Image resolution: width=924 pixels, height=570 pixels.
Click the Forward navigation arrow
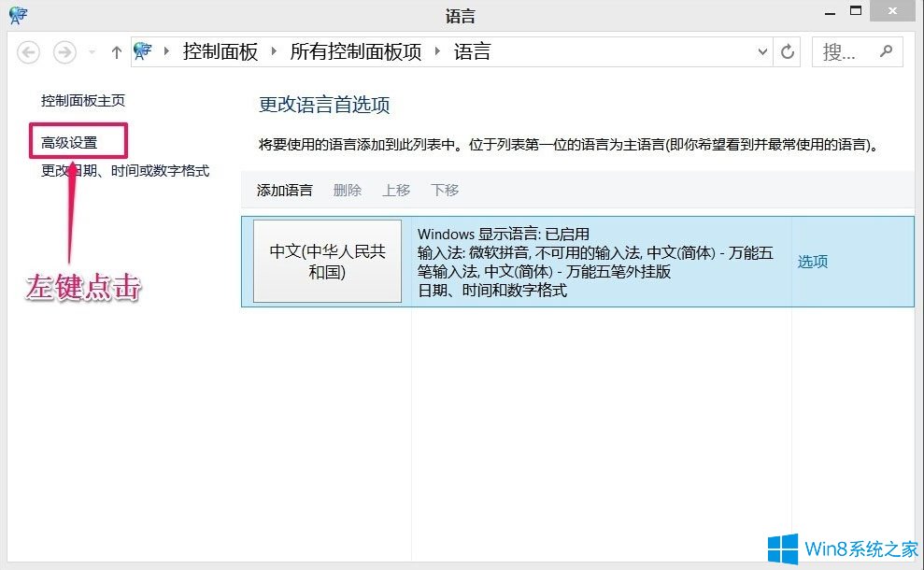(x=64, y=52)
